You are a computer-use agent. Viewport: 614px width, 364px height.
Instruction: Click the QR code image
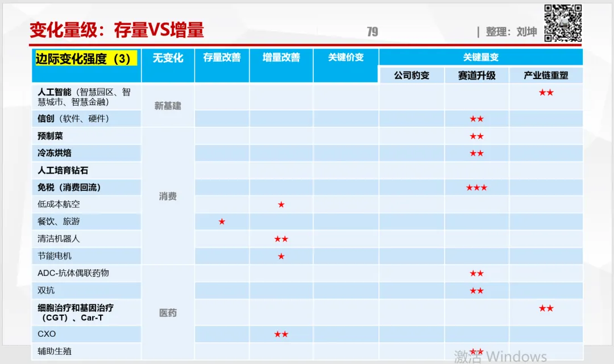[563, 23]
